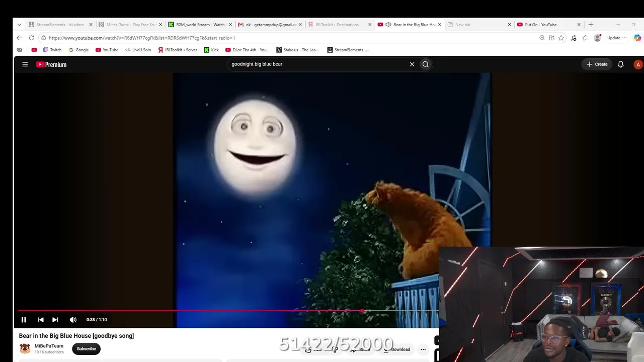Pause the video
Image resolution: width=644 pixels, height=362 pixels.
click(x=24, y=320)
